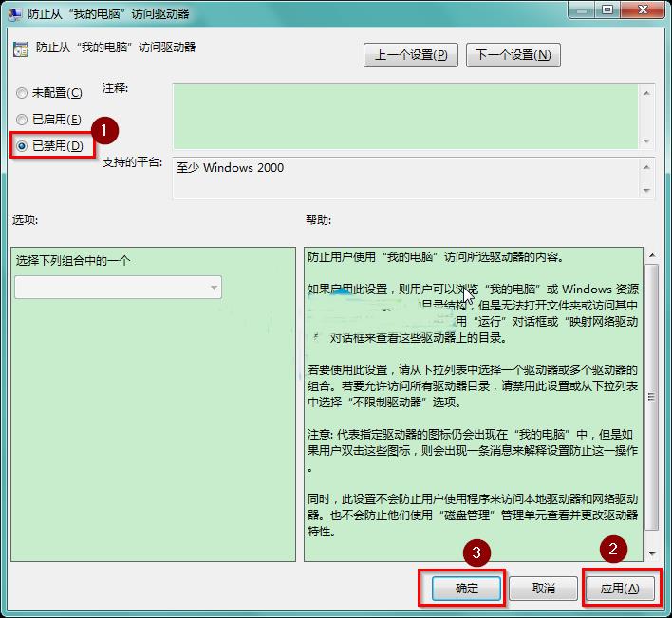The width and height of the screenshot is (672, 618).
Task: Click the 支持的平台 box scrollbar down arrow
Action: [647, 190]
